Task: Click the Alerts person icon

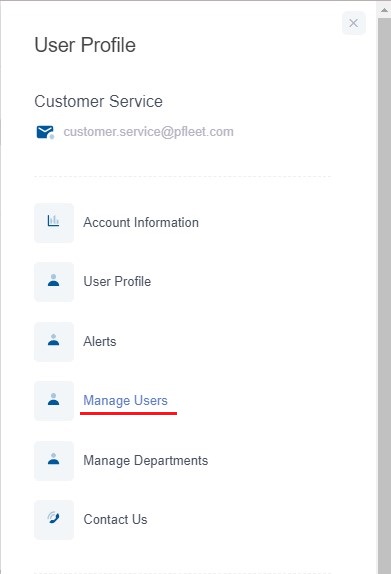Action: 54,342
